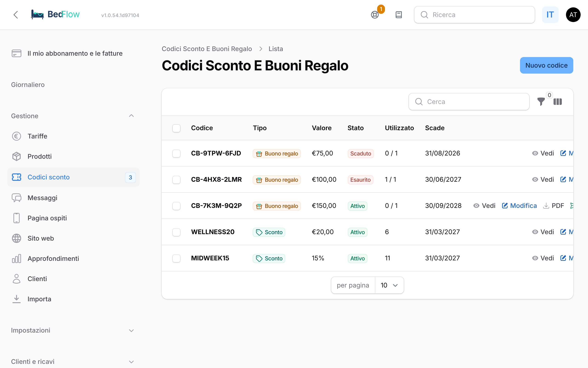The width and height of the screenshot is (588, 368).
Task: Click the Cerca table search field
Action: 469,101
